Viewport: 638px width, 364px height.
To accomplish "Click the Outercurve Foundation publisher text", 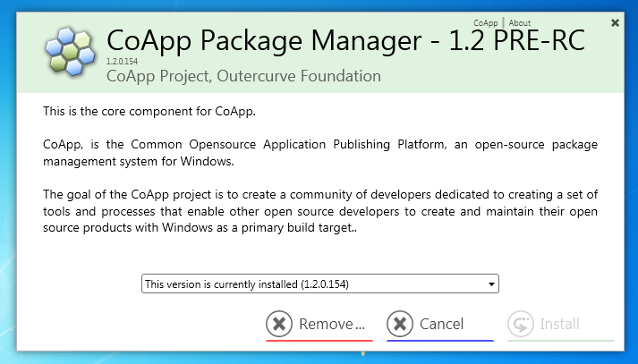I will [299, 76].
